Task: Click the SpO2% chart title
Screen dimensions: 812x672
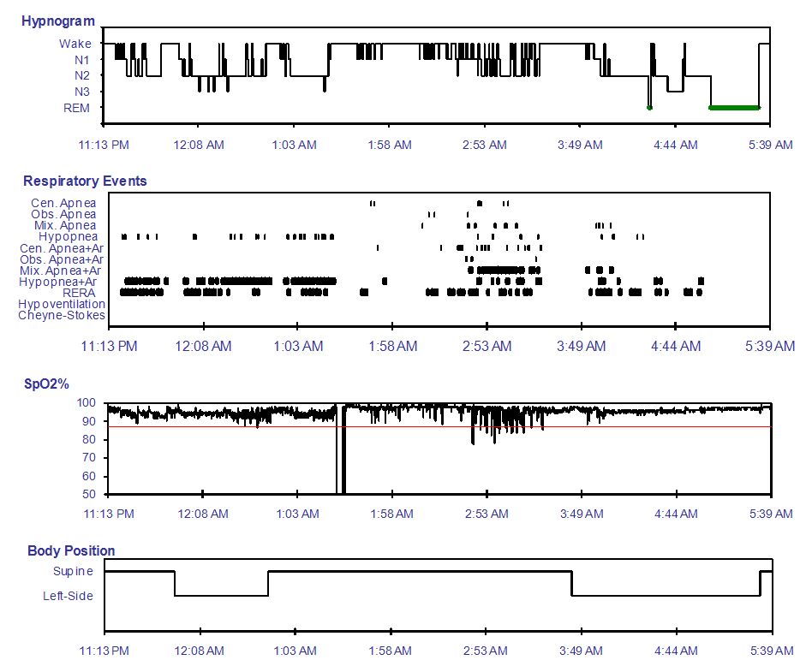Action: click(x=46, y=384)
